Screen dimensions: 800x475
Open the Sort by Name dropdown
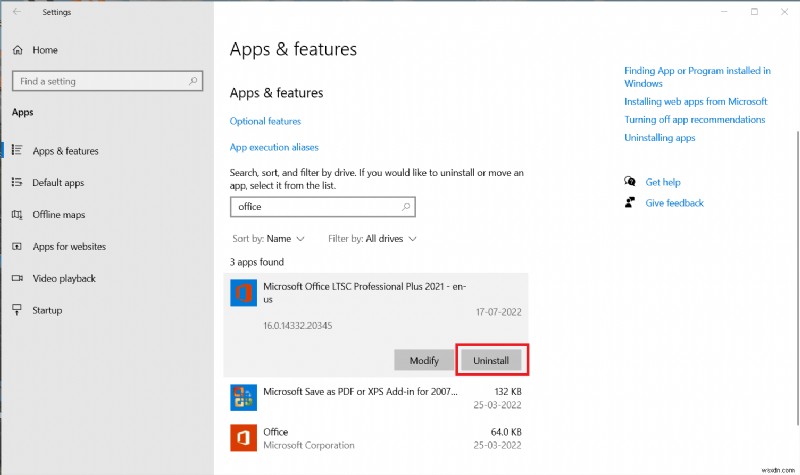point(268,239)
